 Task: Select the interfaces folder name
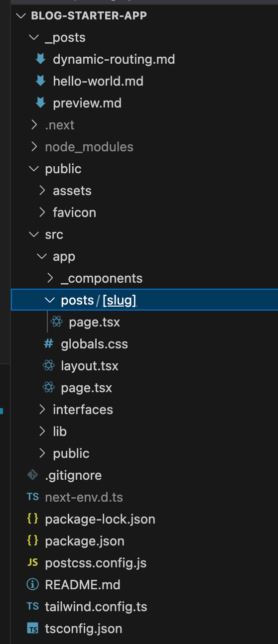point(83,410)
